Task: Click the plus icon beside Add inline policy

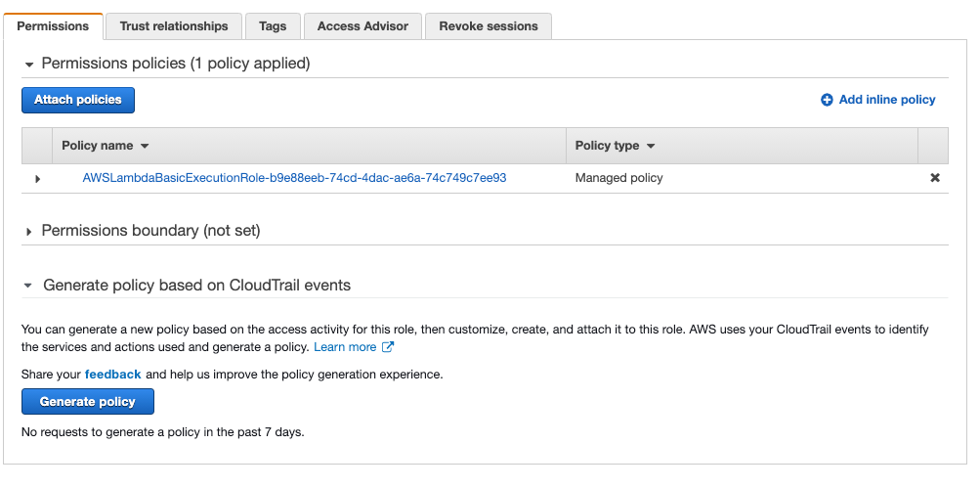Action: pos(827,100)
